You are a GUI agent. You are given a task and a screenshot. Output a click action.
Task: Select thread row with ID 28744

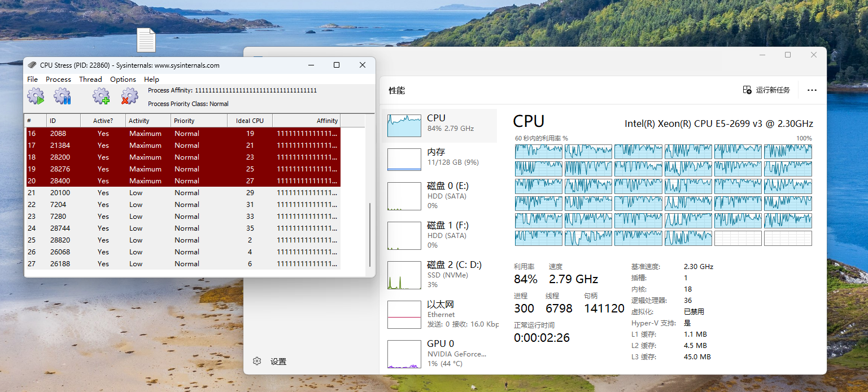click(x=182, y=228)
